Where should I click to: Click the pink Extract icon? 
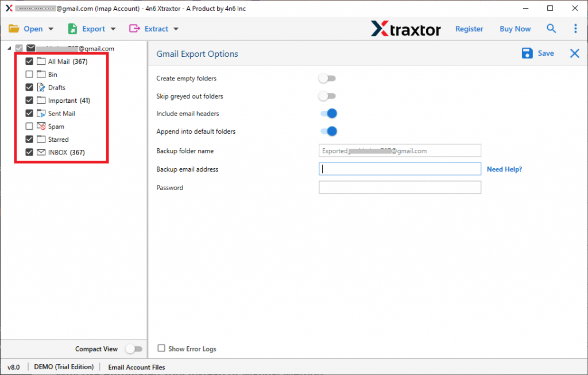point(134,29)
